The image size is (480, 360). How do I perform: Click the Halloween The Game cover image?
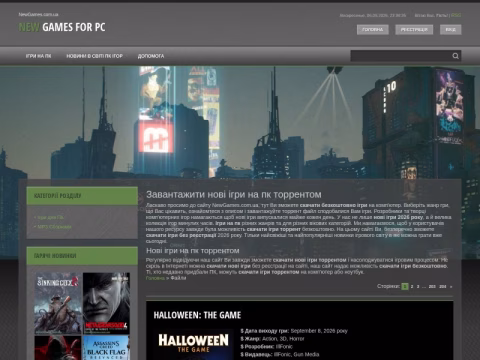[194, 345]
